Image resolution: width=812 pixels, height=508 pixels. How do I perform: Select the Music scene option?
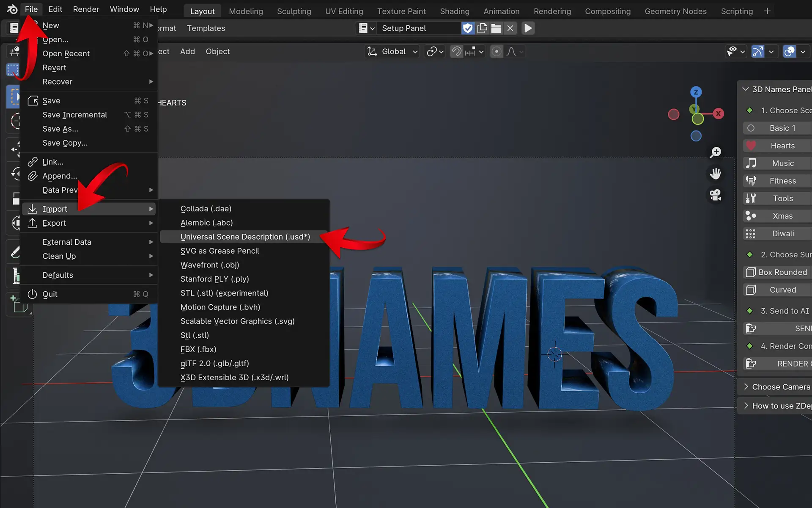(x=777, y=163)
